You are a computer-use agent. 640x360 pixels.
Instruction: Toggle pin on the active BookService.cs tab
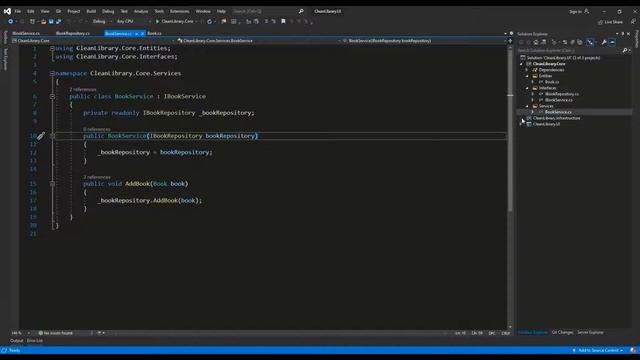[x=136, y=33]
